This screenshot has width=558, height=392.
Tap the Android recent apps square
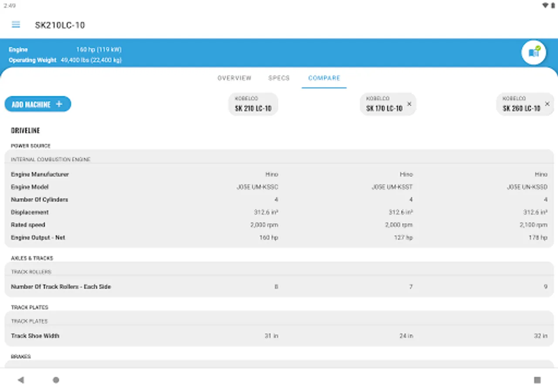[537, 380]
